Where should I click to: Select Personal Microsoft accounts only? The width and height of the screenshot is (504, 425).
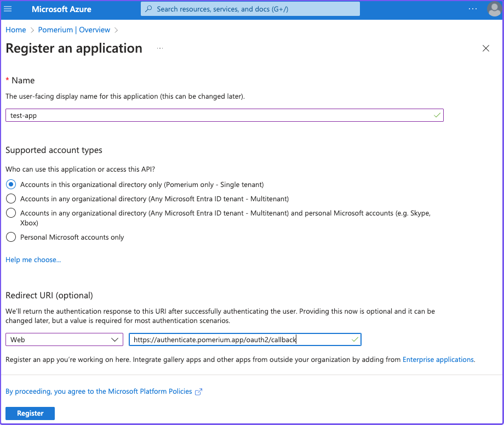(x=10, y=237)
